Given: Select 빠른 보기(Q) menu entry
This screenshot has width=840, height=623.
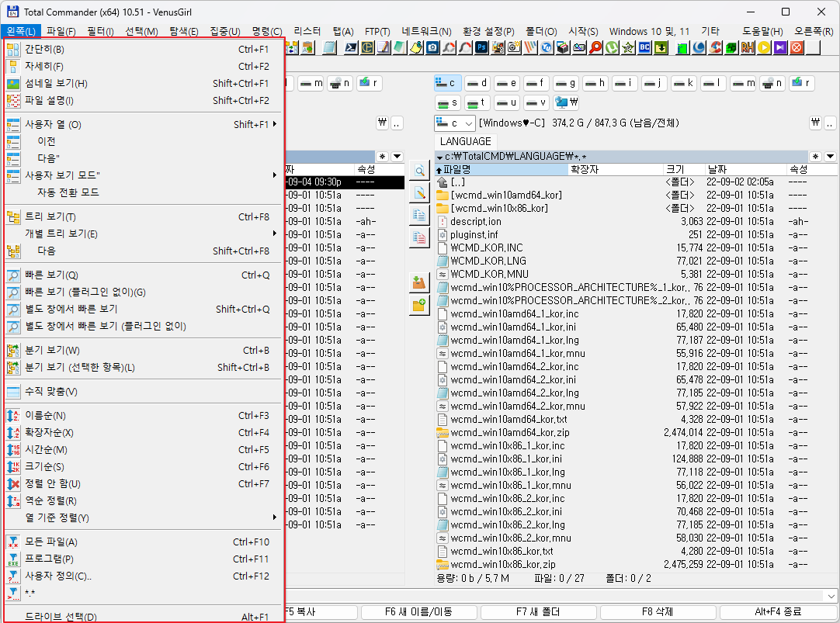Looking at the screenshot, I should pos(143,275).
